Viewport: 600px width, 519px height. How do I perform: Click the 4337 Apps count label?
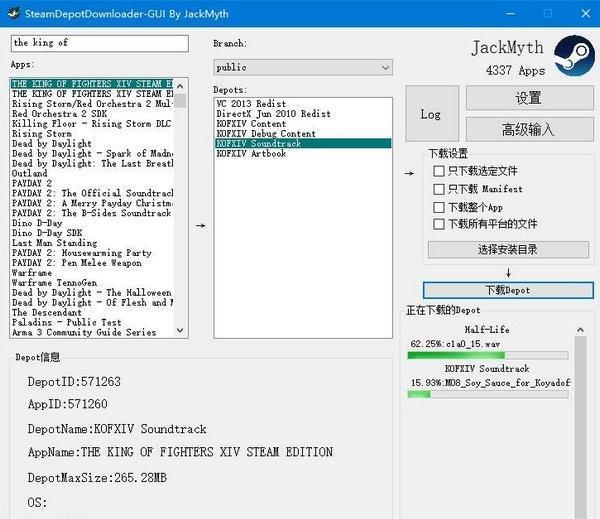[x=515, y=70]
